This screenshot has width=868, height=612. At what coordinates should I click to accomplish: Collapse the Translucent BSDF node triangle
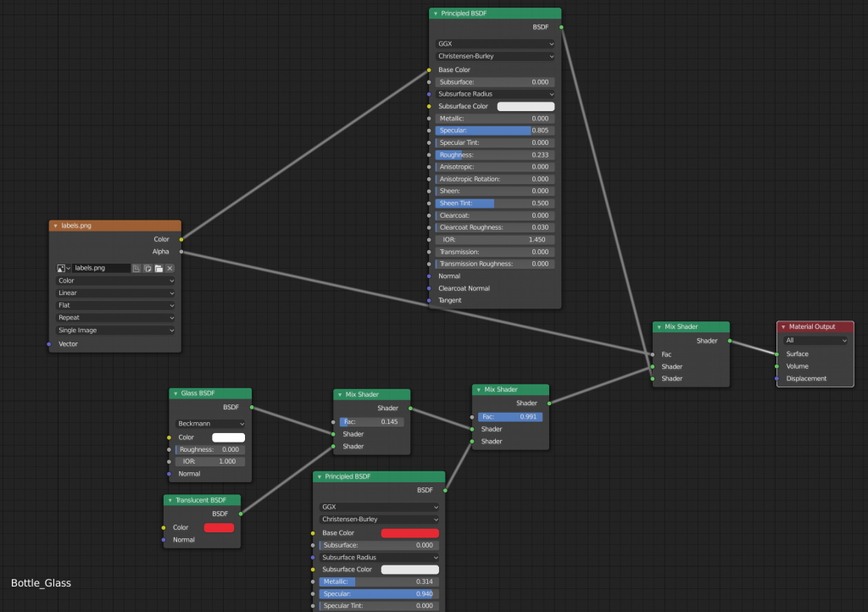coord(170,500)
